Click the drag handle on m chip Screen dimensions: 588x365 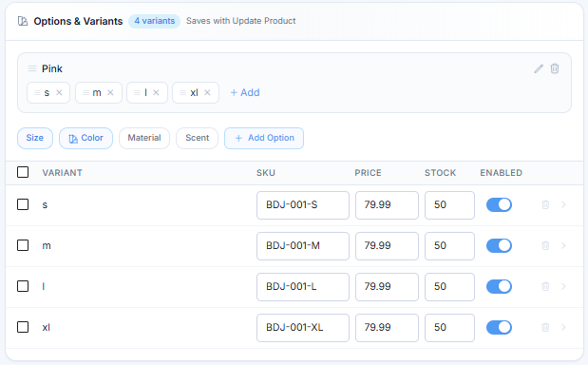(x=85, y=92)
